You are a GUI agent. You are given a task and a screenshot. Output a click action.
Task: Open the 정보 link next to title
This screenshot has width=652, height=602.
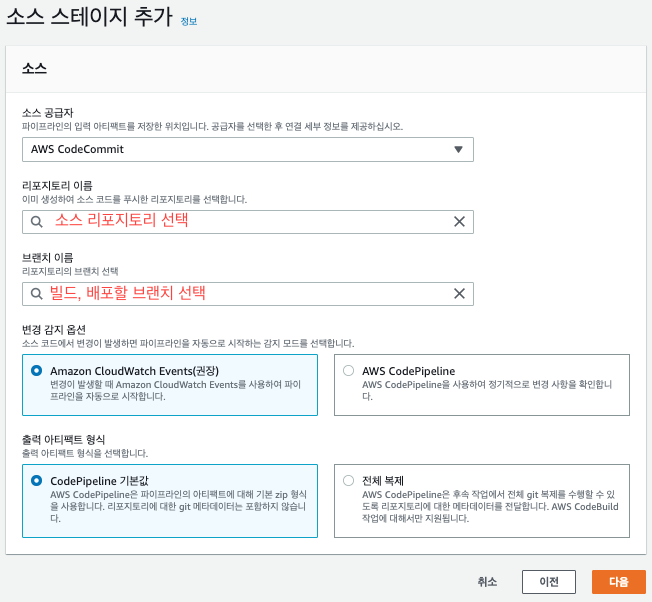tap(189, 21)
